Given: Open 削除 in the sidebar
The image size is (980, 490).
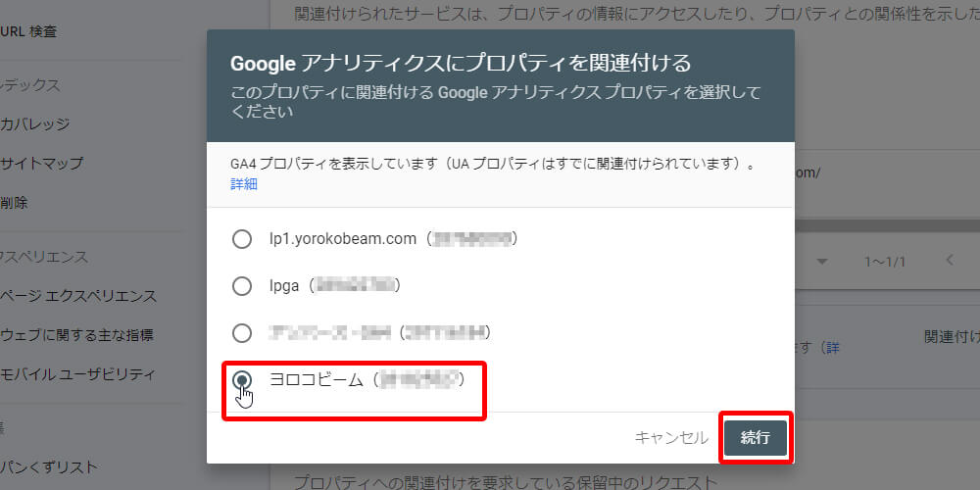Looking at the screenshot, I should [x=14, y=203].
